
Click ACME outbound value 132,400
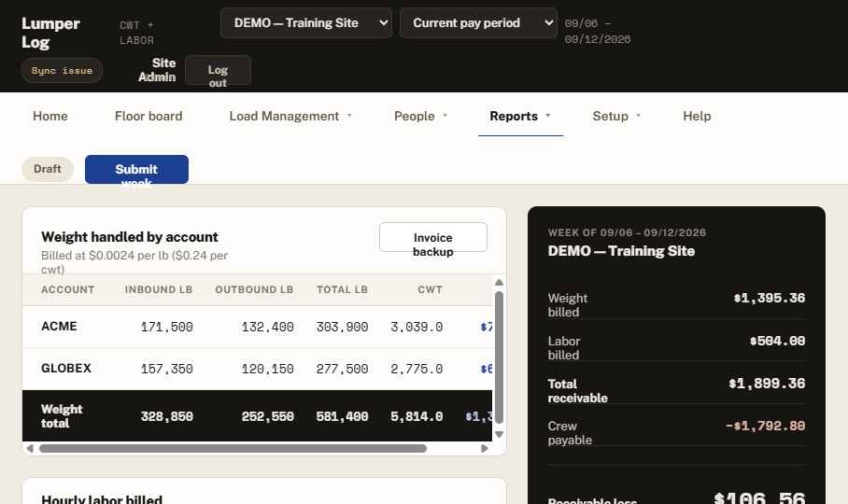click(268, 327)
